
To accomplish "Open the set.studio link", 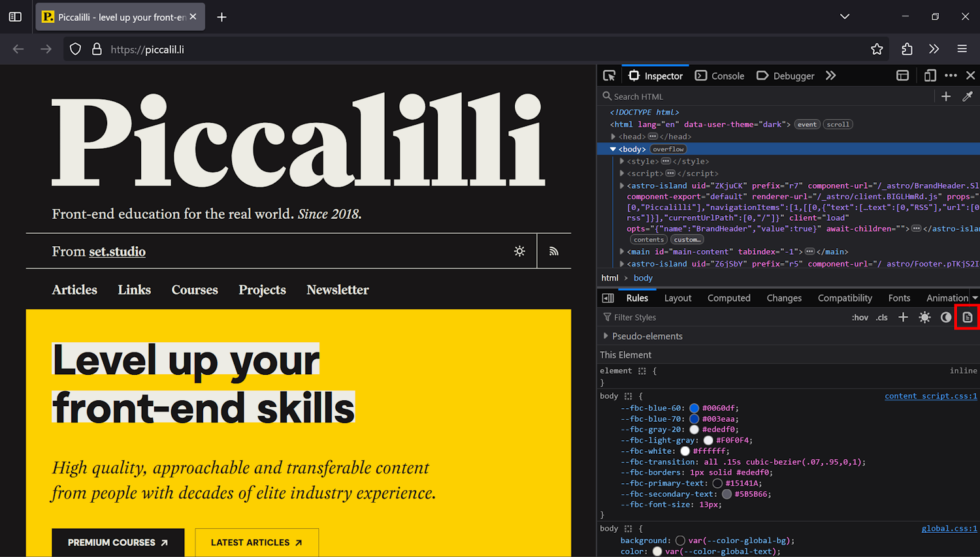I will [x=118, y=252].
